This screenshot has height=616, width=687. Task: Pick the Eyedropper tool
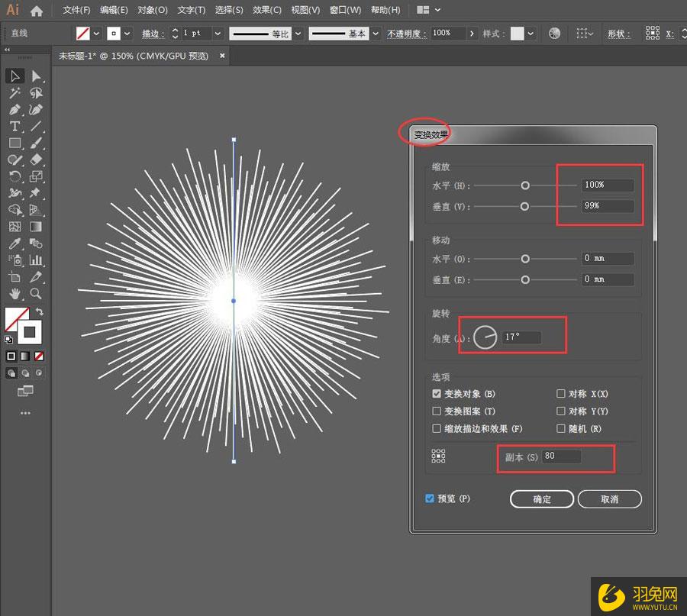point(15,243)
